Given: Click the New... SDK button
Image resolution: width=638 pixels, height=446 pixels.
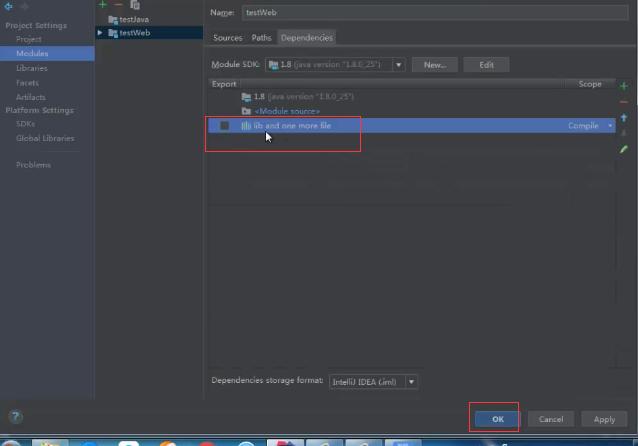Looking at the screenshot, I should coord(435,65).
